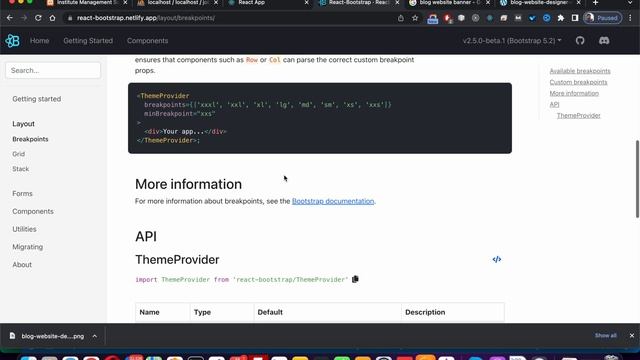Click Show all downloads
The width and height of the screenshot is (640, 360).
tap(606, 336)
